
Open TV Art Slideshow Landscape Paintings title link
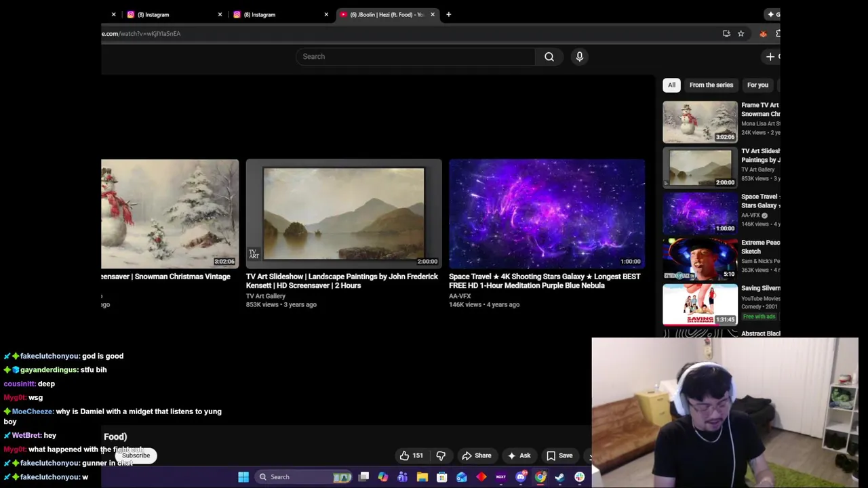pyautogui.click(x=342, y=281)
